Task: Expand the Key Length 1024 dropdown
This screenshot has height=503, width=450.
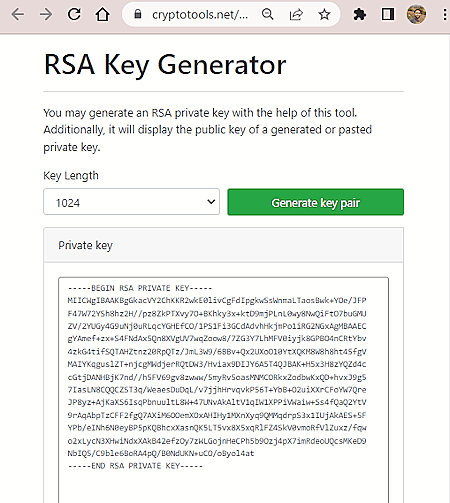Action: 131,202
